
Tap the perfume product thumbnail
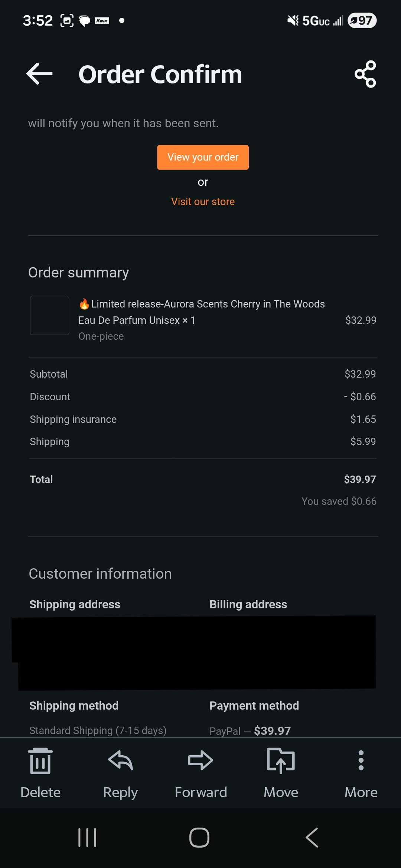pyautogui.click(x=49, y=315)
